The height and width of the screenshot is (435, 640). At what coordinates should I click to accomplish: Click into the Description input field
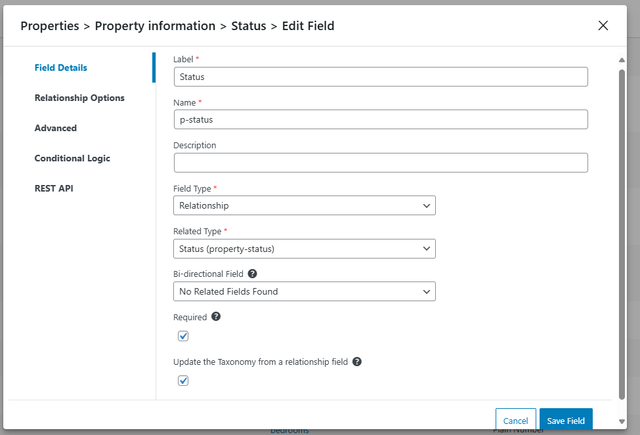tap(381, 163)
